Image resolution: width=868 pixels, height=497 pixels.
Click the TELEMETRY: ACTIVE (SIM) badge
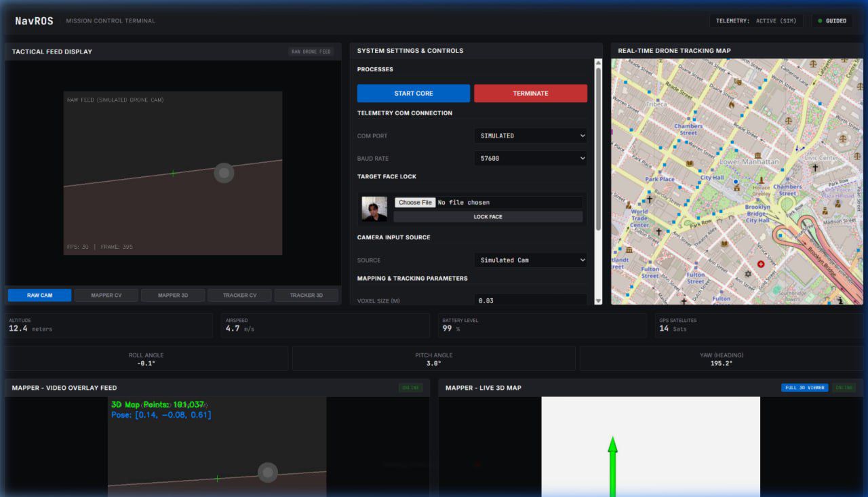pos(756,21)
